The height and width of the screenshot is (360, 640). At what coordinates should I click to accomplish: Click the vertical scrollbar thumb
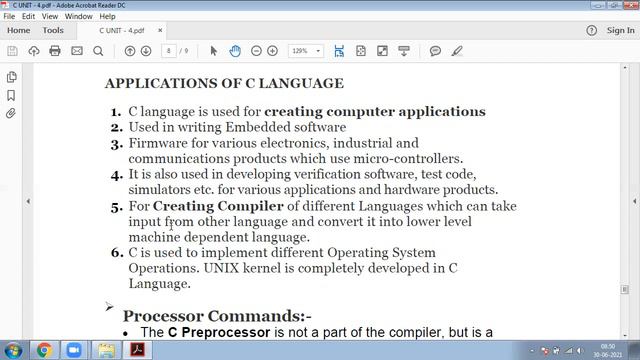624,289
